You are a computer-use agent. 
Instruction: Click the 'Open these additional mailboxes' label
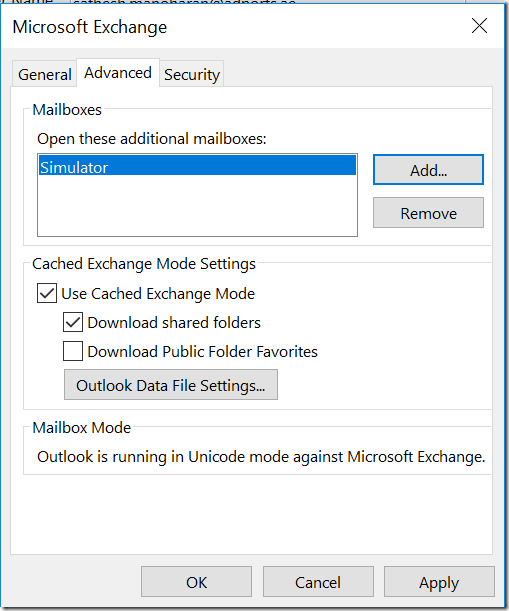[x=152, y=139]
